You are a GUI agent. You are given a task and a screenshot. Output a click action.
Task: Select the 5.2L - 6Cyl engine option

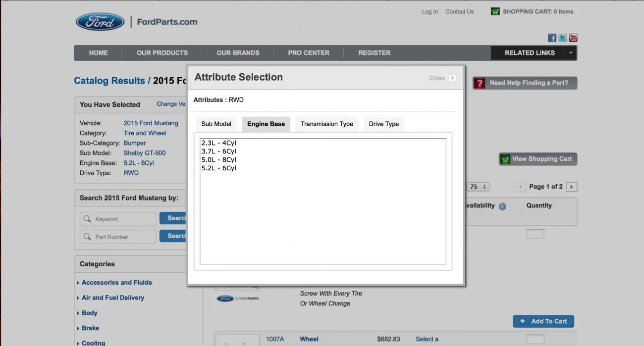coord(219,168)
